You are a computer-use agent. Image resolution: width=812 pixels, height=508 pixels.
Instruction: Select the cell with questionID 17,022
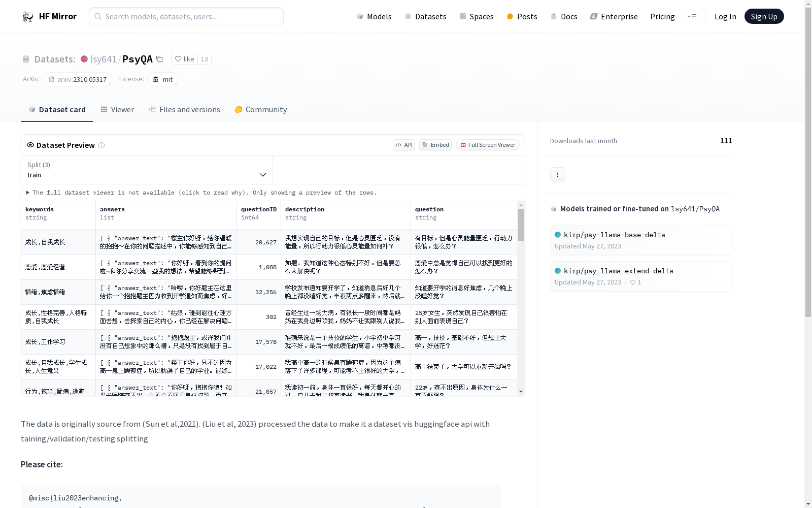(259, 367)
